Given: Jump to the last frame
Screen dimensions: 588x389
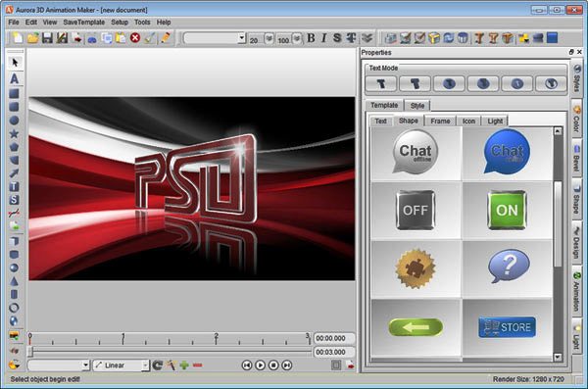Looking at the screenshot, I should (x=287, y=365).
